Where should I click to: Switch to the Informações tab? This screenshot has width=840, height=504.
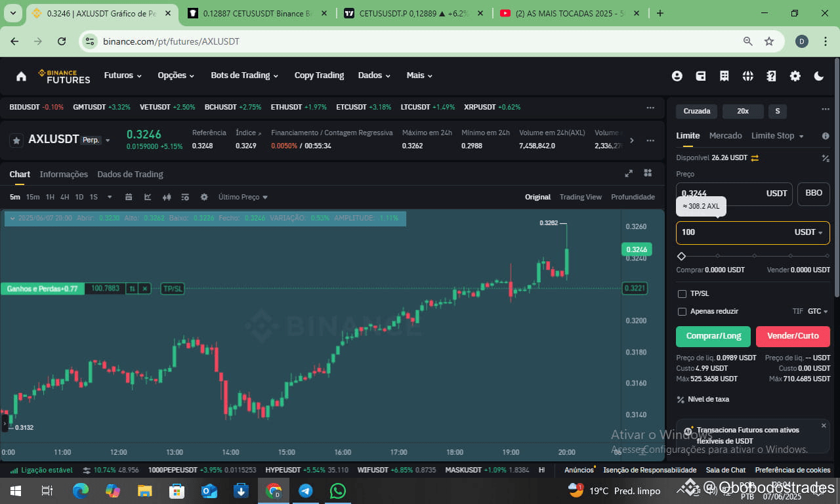[x=64, y=174]
